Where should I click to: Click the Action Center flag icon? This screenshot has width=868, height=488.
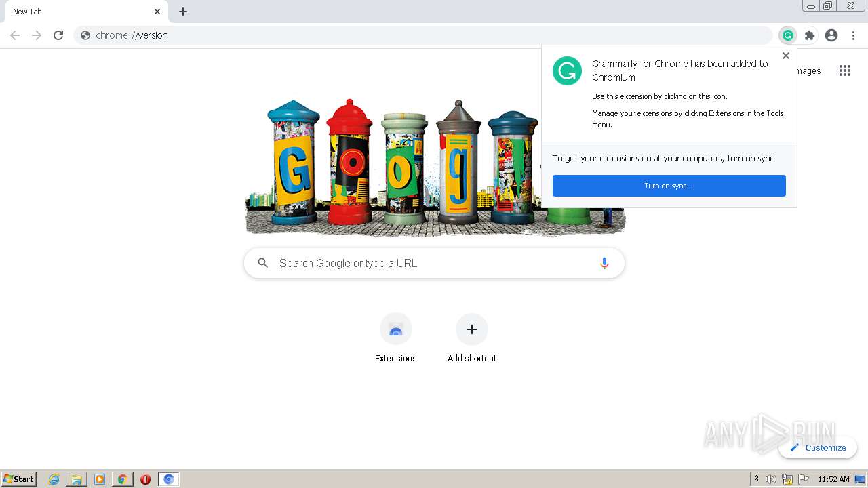click(x=804, y=479)
